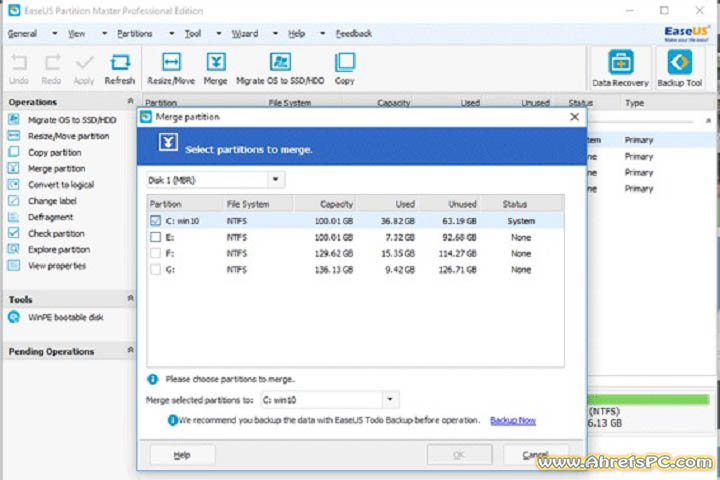
Task: Click the OK button
Action: pyautogui.click(x=459, y=455)
